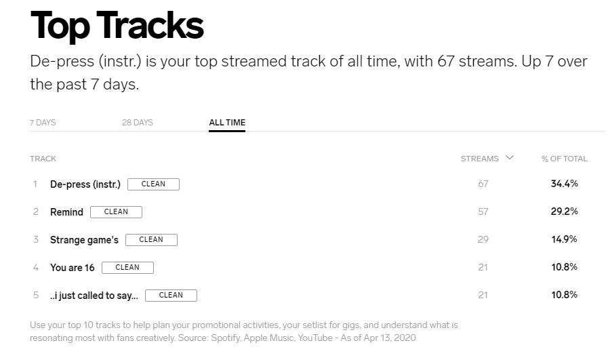Click the 67 streams count for De-press

coord(483,184)
